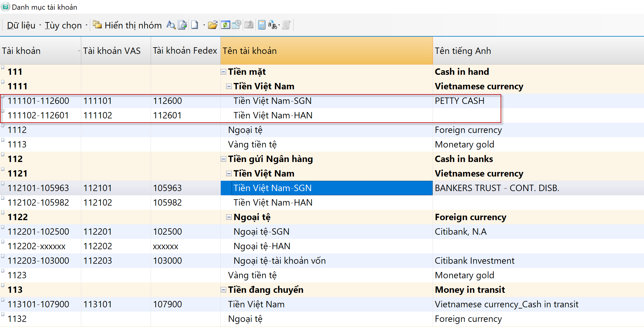The height and width of the screenshot is (327, 644).
Task: Click the greyed folder with up arrow icon
Action: click(x=249, y=25)
